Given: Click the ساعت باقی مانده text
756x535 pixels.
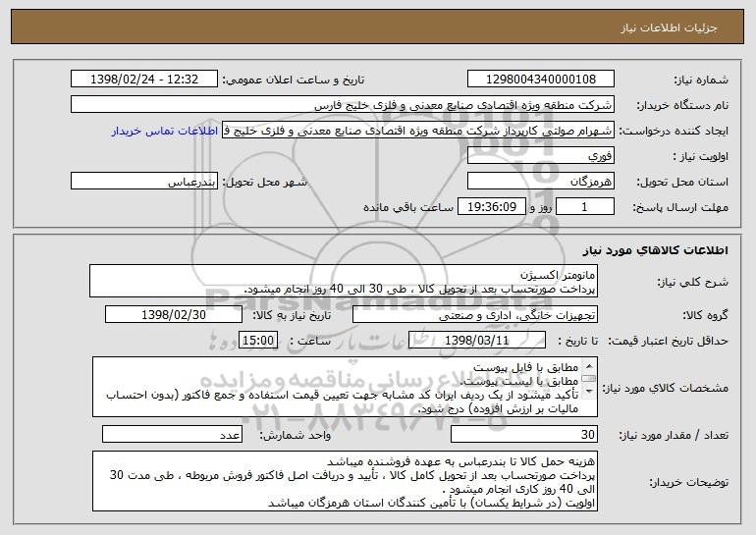Looking at the screenshot, I should (408, 207).
